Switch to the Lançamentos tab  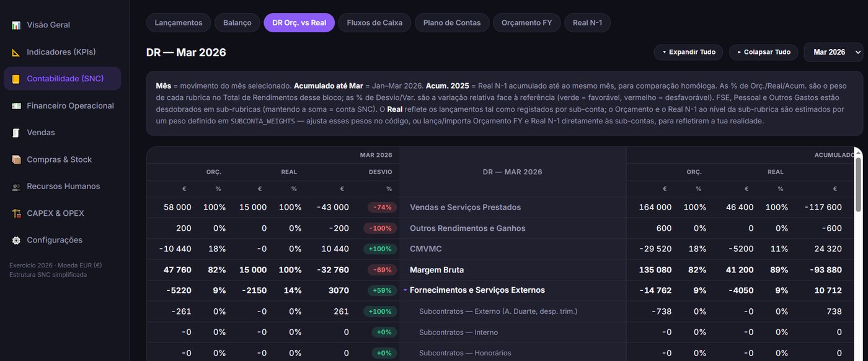[x=179, y=23]
